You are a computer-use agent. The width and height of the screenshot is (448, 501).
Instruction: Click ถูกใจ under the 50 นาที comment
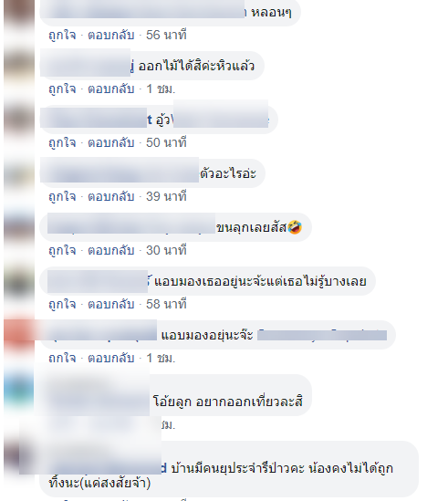pos(62,142)
